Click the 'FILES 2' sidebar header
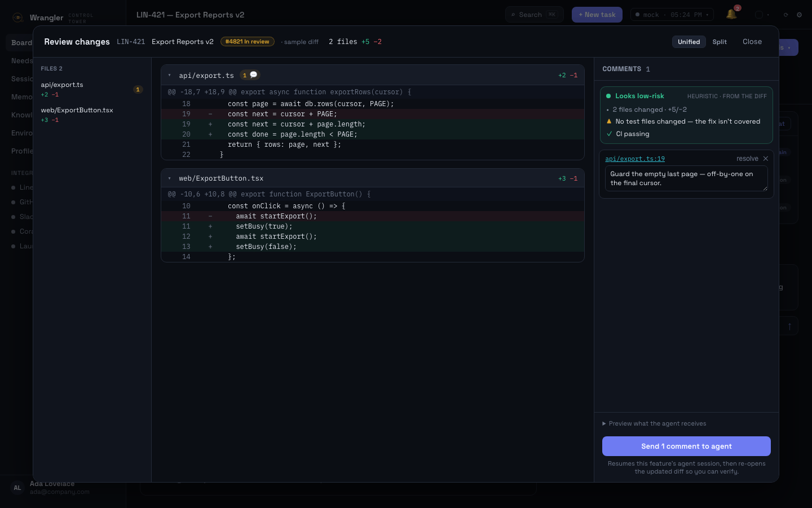This screenshot has height=508, width=812. point(51,69)
